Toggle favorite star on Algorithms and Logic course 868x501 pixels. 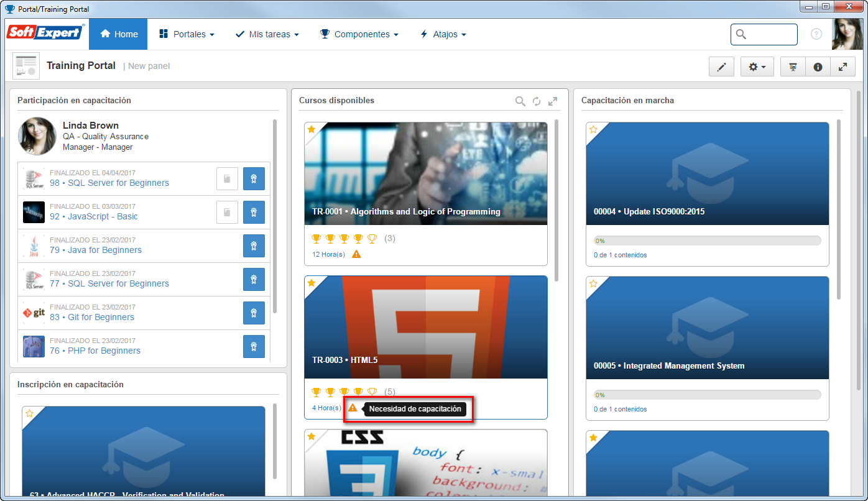(x=312, y=129)
